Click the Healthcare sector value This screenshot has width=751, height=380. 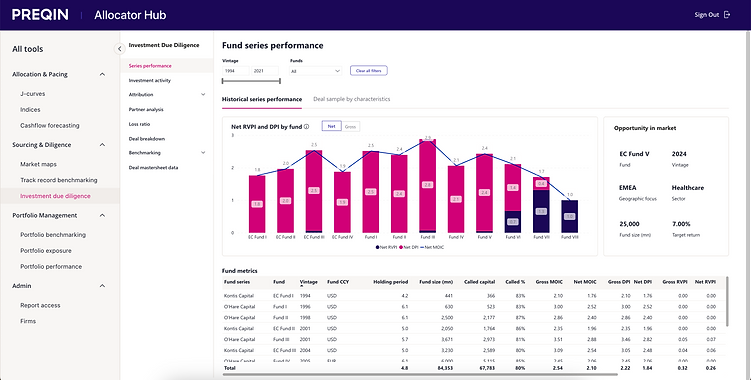coord(688,188)
